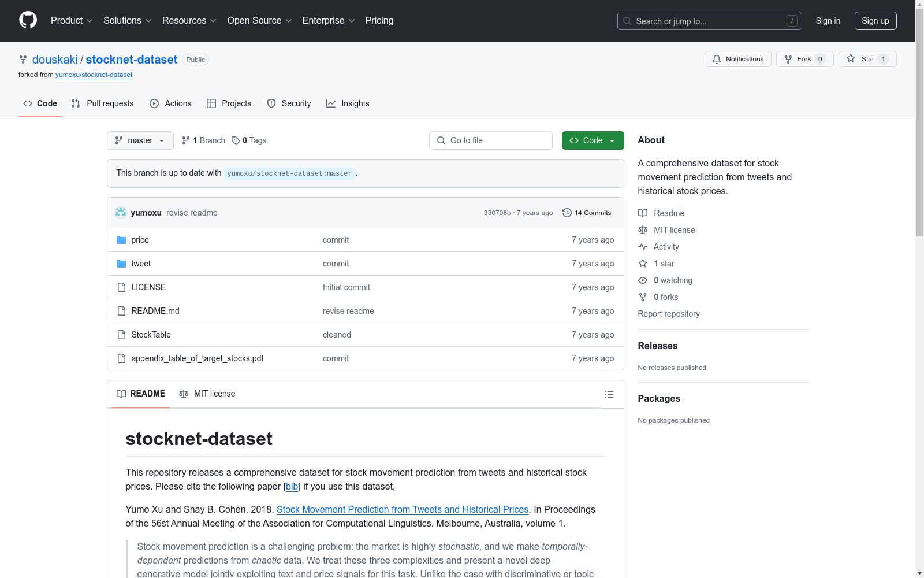Click the Sign up button
This screenshot has width=924, height=578.
pos(875,21)
